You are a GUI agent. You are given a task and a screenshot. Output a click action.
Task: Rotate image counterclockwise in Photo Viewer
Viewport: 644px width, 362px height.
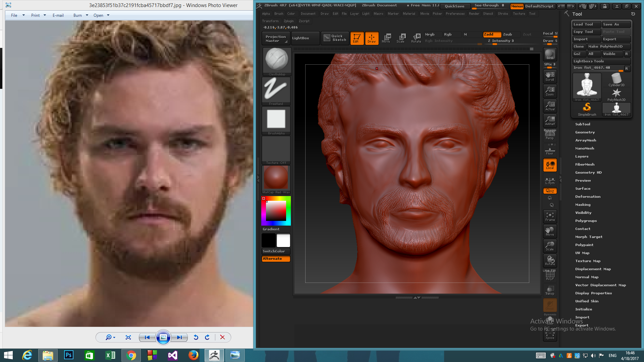coord(196,337)
